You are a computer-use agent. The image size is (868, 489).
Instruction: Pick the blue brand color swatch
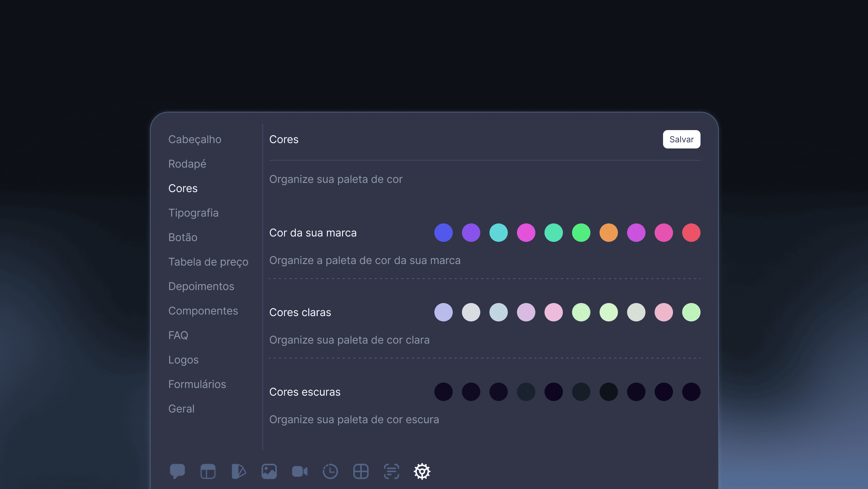444,233
